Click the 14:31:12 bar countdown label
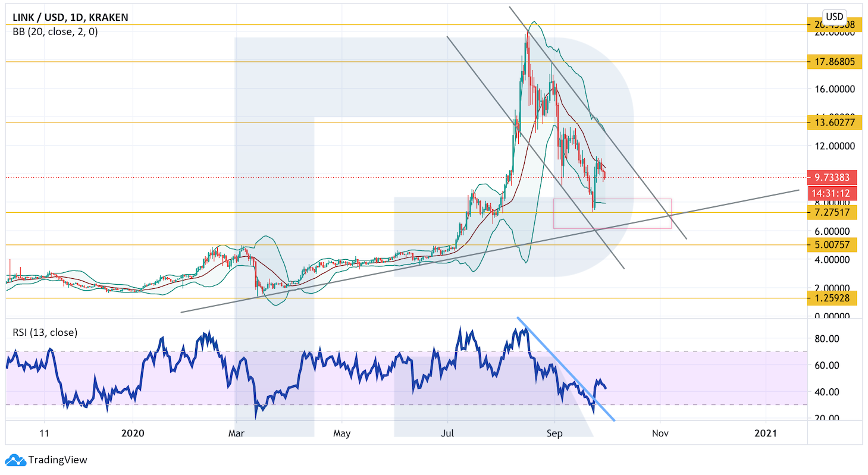The image size is (868, 475). (x=832, y=193)
